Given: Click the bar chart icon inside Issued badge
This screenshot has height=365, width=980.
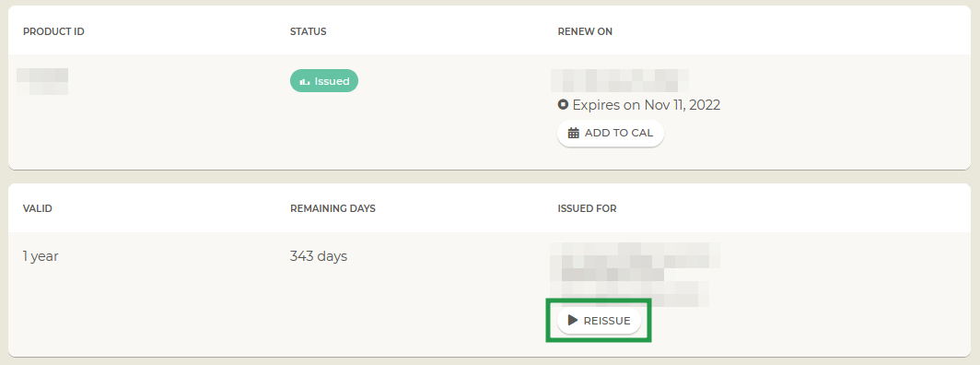Looking at the screenshot, I should 305,81.
